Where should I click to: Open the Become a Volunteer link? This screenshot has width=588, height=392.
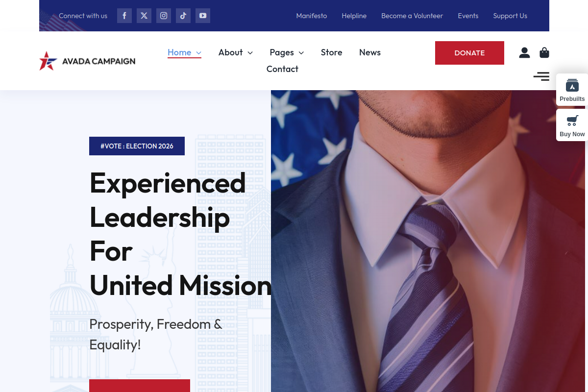(x=412, y=16)
